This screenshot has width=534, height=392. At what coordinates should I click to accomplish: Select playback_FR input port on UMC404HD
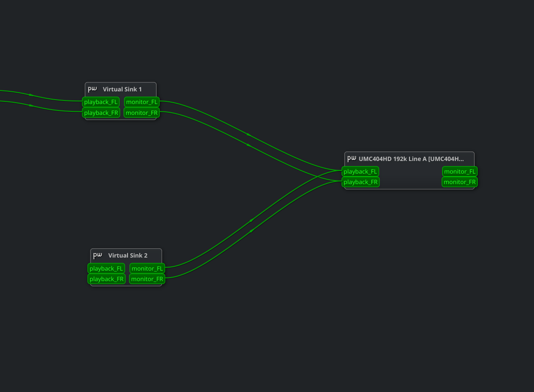[x=361, y=182]
